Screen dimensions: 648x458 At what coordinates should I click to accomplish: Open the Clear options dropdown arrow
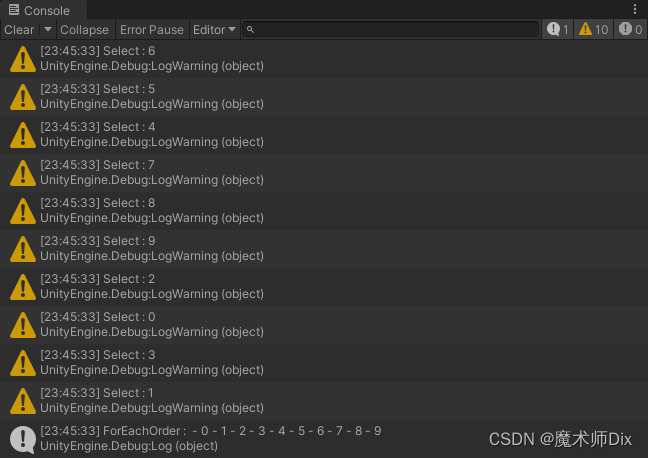[48, 30]
